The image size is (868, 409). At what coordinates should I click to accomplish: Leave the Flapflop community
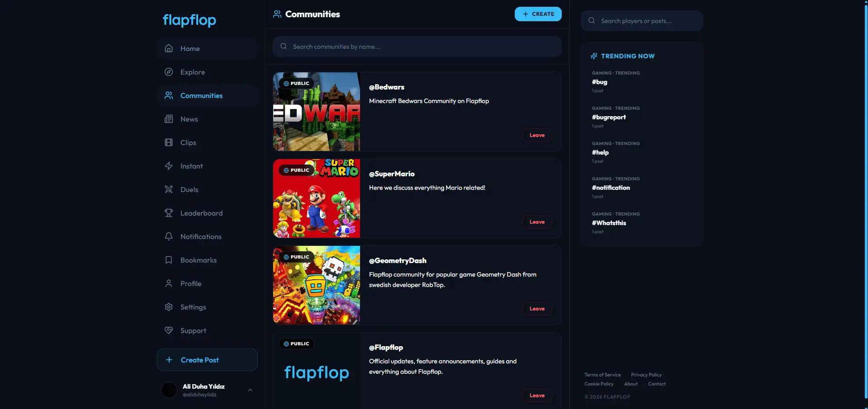pyautogui.click(x=537, y=395)
